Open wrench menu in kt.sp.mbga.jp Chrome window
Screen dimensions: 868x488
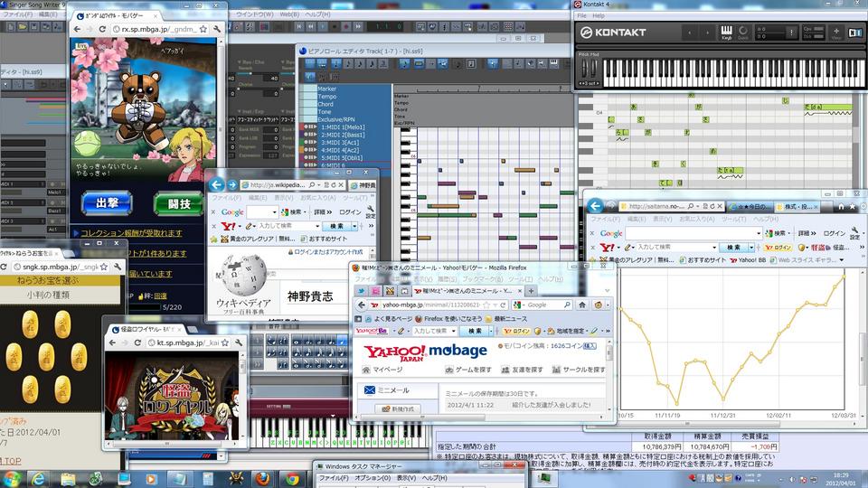(x=239, y=343)
